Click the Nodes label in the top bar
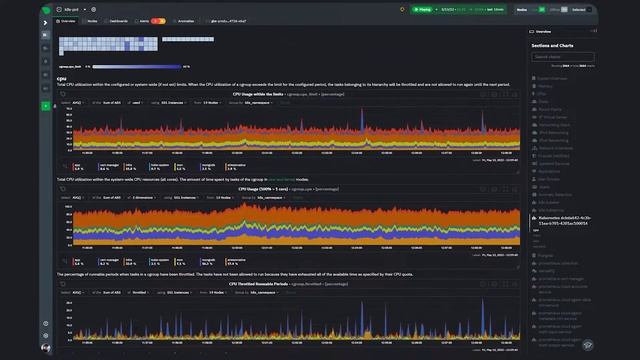The height and width of the screenshot is (360, 640). coord(522,9)
